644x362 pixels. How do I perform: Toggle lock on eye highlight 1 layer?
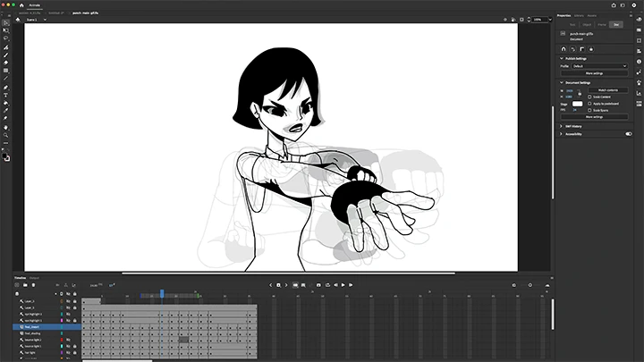[x=75, y=321]
